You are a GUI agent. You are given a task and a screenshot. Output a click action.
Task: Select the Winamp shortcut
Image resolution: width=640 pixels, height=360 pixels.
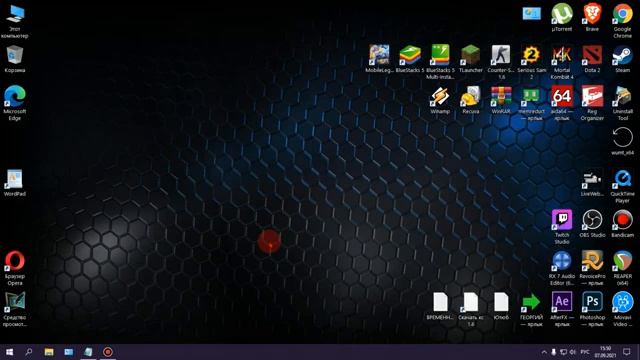pyautogui.click(x=440, y=100)
